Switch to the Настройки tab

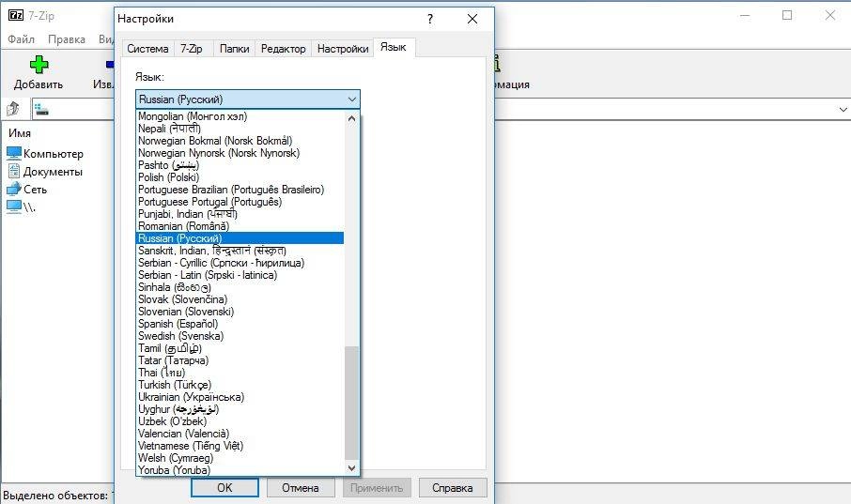[x=343, y=49]
